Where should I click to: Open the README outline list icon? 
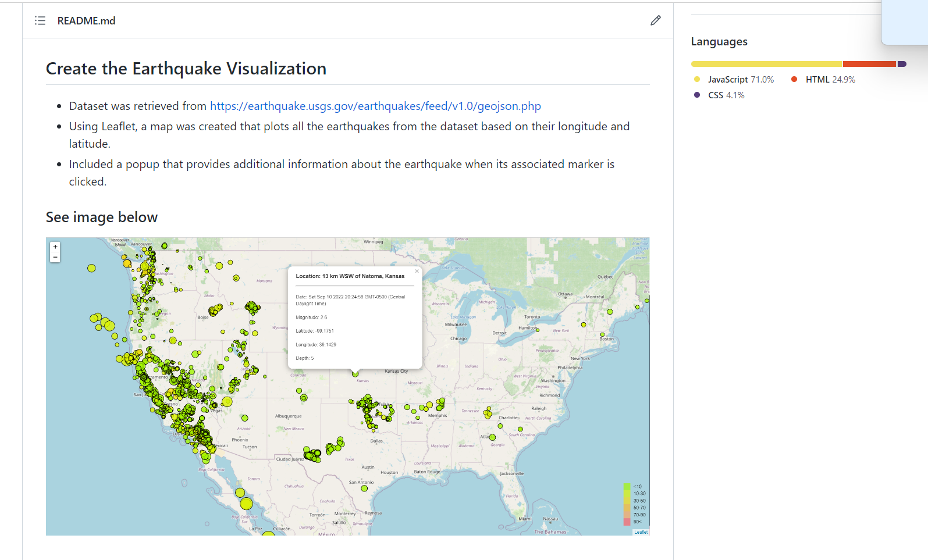(40, 21)
